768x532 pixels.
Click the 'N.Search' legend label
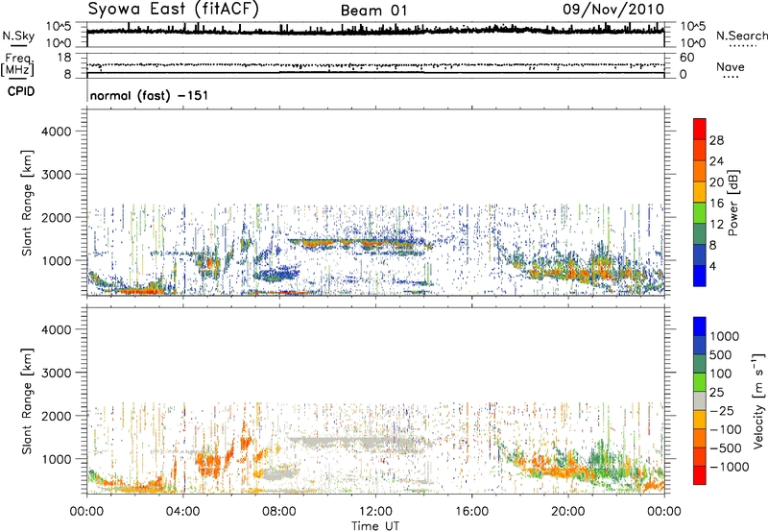(x=741, y=36)
